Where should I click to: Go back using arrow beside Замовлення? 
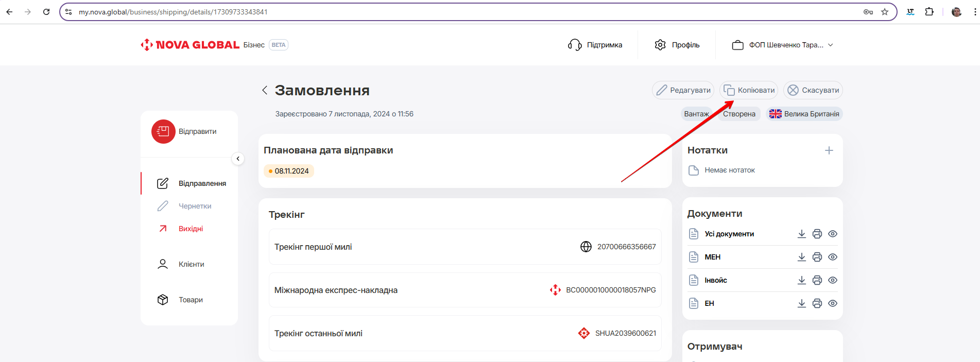[x=265, y=90]
